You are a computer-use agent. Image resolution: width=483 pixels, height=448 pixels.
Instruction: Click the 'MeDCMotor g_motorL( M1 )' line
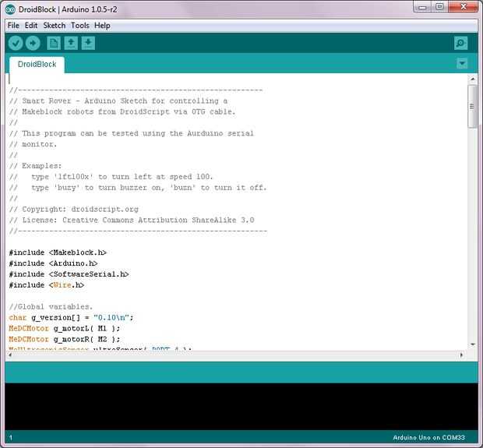coord(65,329)
